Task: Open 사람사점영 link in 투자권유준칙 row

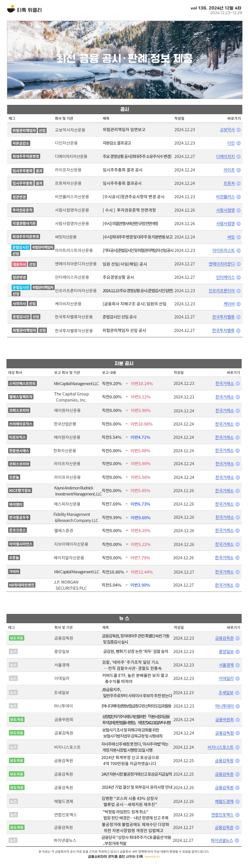Action: coord(225,210)
